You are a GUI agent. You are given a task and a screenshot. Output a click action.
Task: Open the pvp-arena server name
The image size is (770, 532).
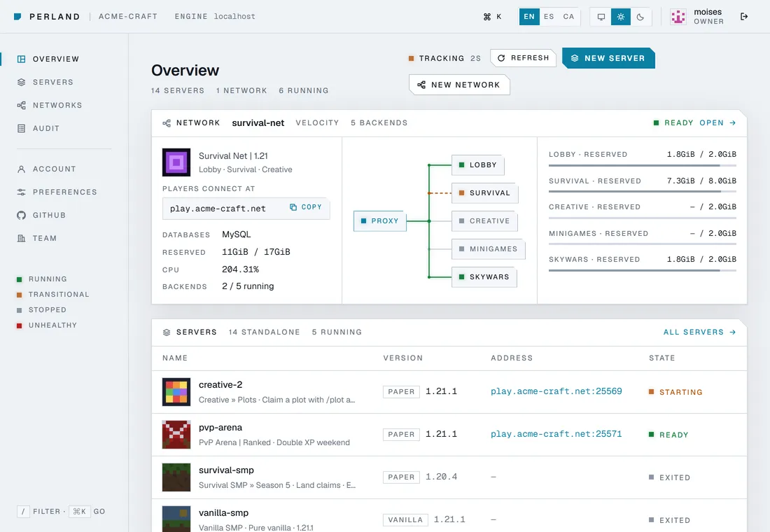click(220, 428)
